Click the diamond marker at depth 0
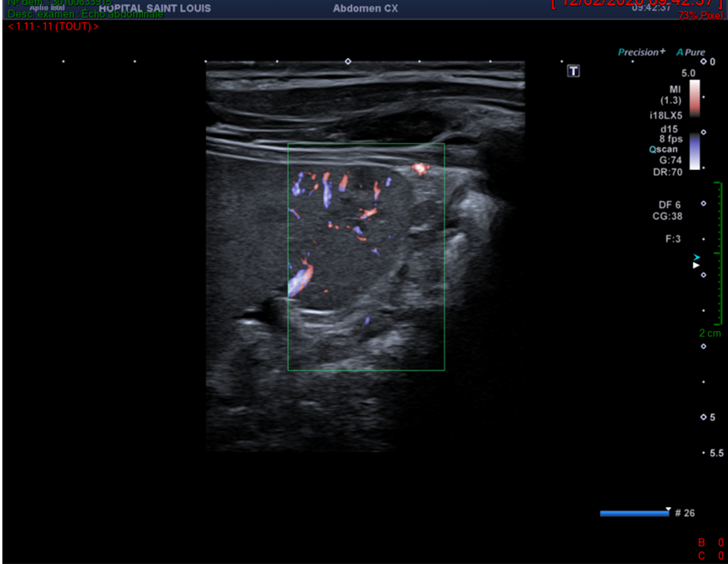 703,61
